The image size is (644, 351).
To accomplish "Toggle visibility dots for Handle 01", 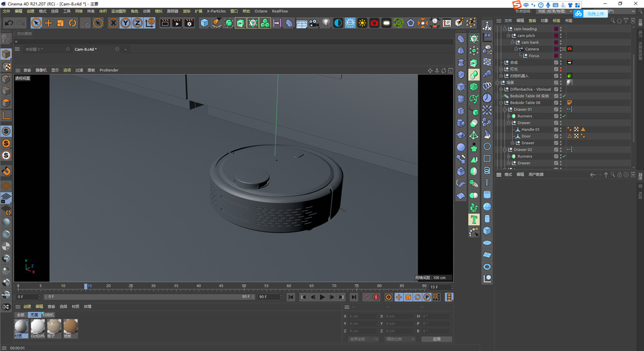I will [561, 130].
